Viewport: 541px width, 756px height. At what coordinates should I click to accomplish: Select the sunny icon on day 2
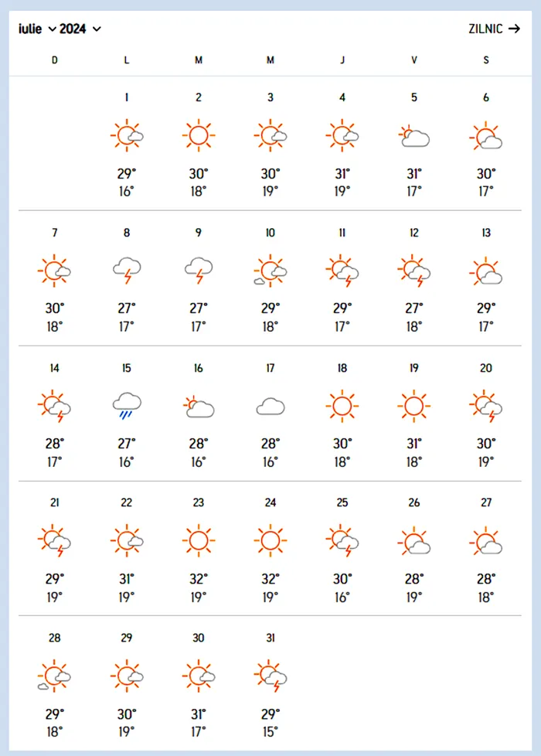[x=198, y=135]
